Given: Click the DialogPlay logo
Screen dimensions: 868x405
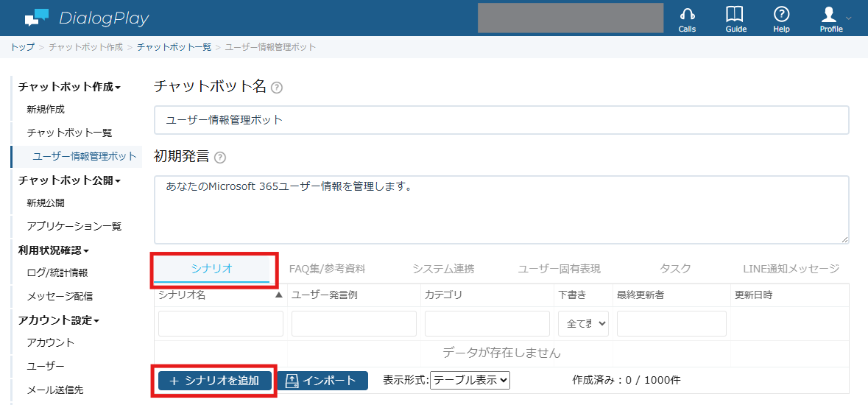Looking at the screenshot, I should [87, 18].
